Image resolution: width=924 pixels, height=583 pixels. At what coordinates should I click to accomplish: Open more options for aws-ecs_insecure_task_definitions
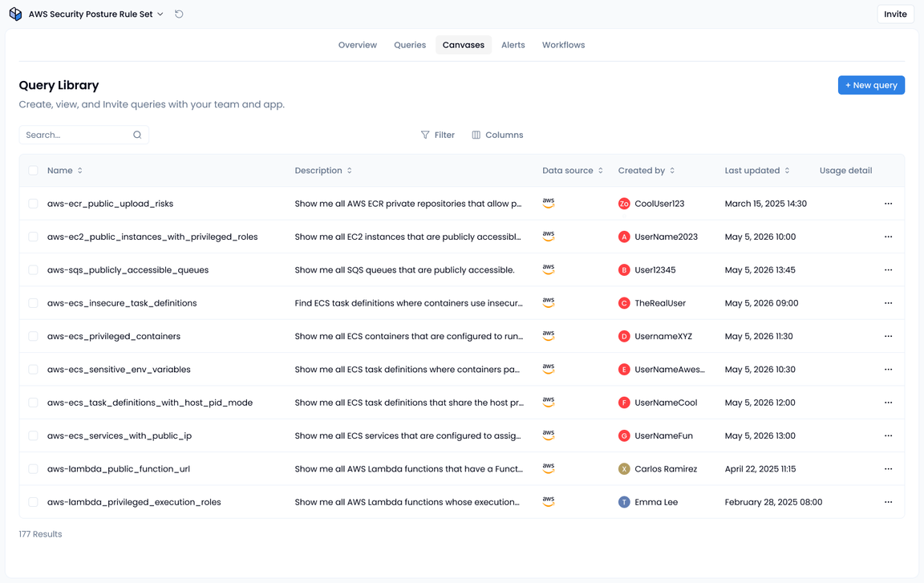point(888,303)
